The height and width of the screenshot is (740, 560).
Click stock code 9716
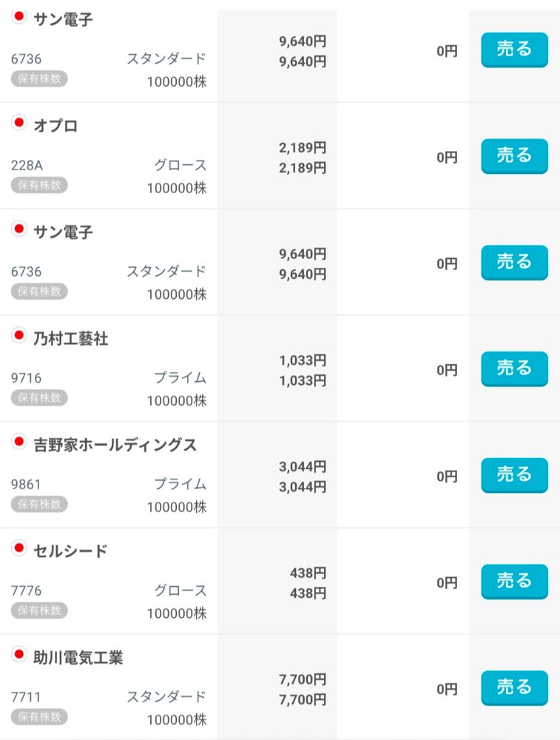[x=27, y=378]
